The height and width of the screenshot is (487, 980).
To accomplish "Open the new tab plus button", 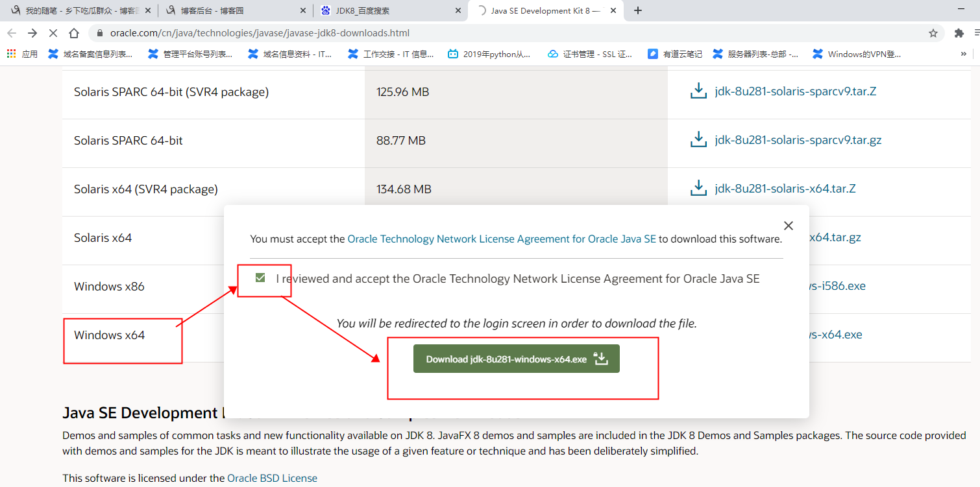I will coord(638,10).
